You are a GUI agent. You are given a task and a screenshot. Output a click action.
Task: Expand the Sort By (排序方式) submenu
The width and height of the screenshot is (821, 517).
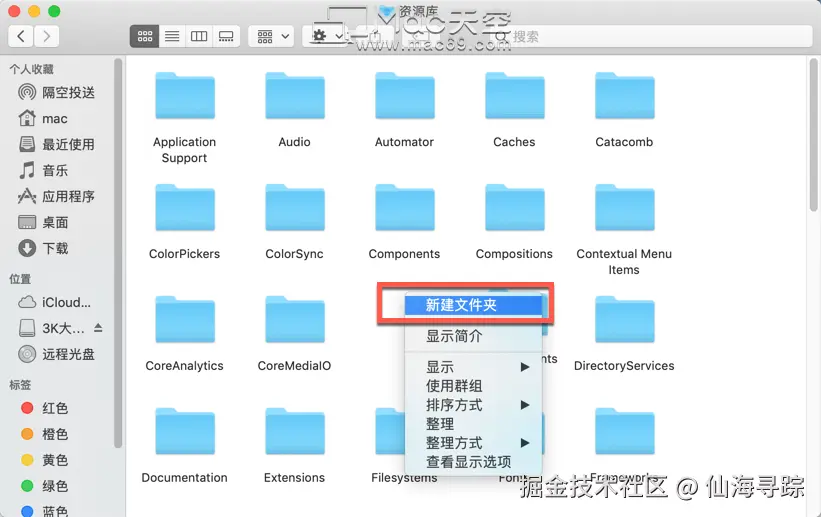tap(473, 405)
